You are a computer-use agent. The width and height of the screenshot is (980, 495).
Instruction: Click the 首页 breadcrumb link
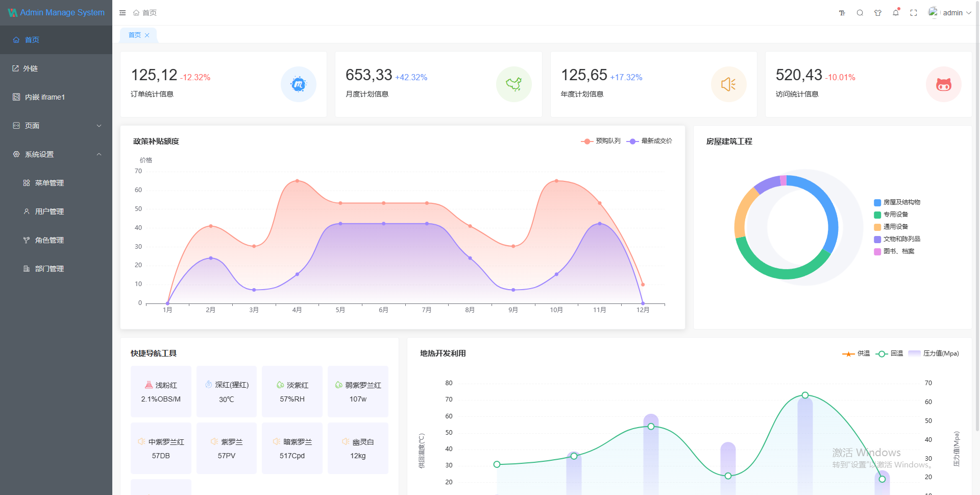point(150,13)
